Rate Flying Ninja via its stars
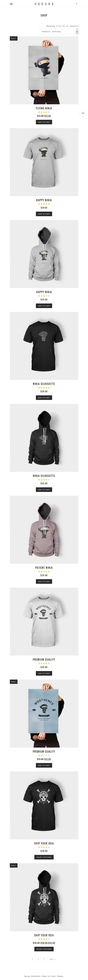 [x=44, y=112]
